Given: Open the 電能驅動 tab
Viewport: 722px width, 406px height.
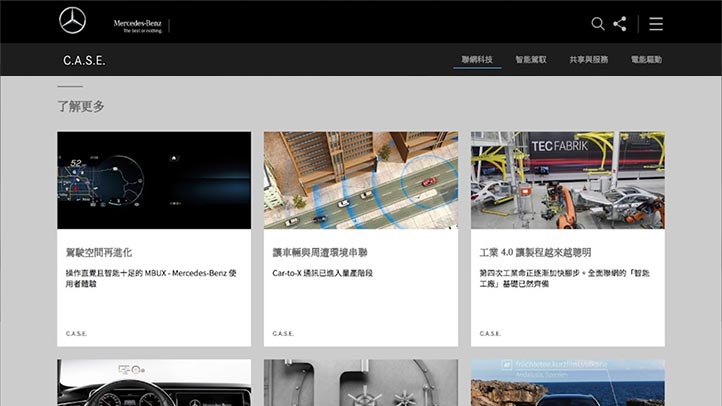Looking at the screenshot, I should click(x=646, y=60).
